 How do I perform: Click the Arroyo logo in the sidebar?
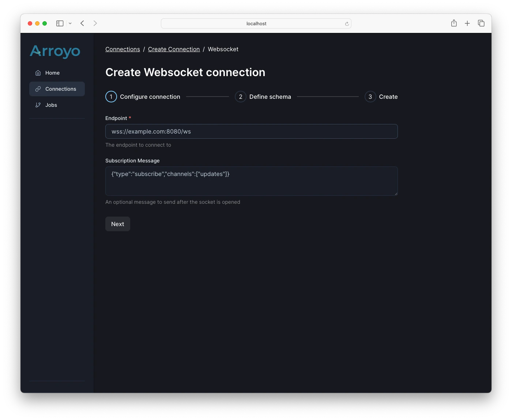click(55, 52)
